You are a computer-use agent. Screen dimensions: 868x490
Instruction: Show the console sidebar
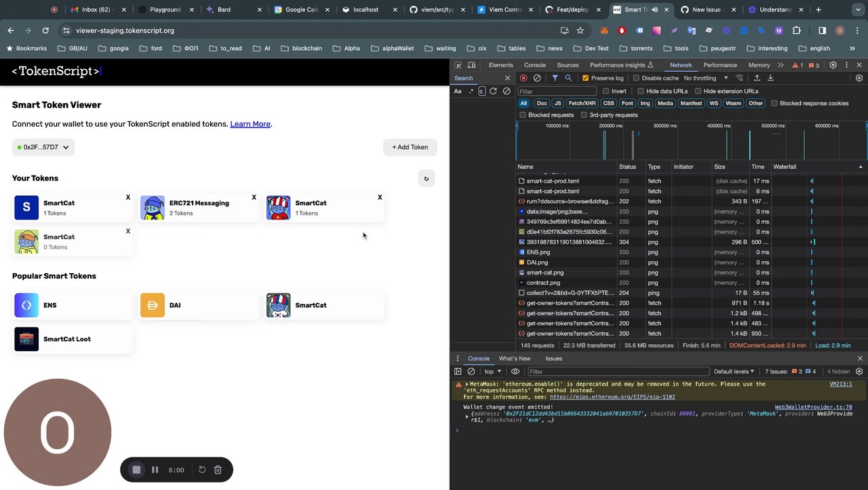458,371
